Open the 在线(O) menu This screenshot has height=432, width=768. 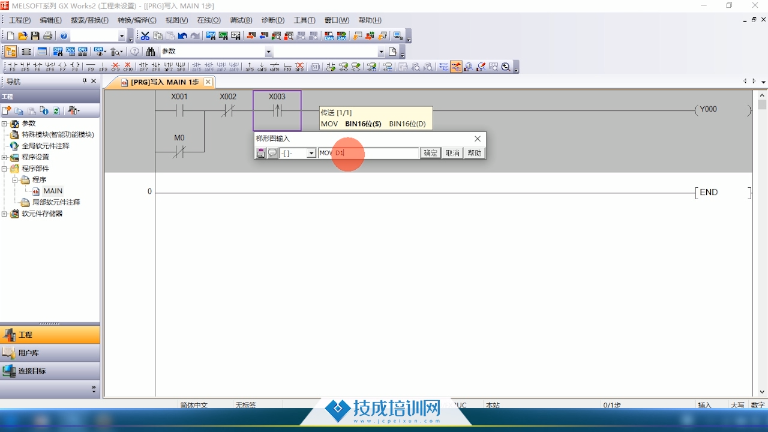[209, 20]
